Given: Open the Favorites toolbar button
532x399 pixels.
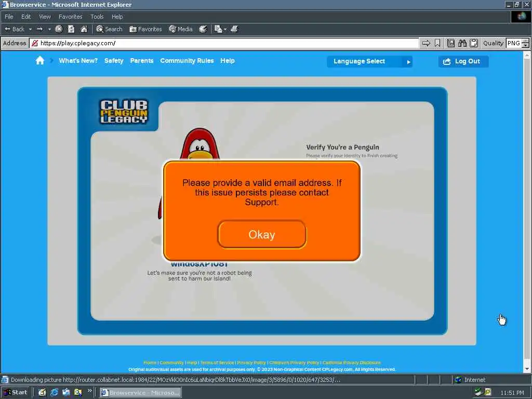Looking at the screenshot, I should pos(145,29).
